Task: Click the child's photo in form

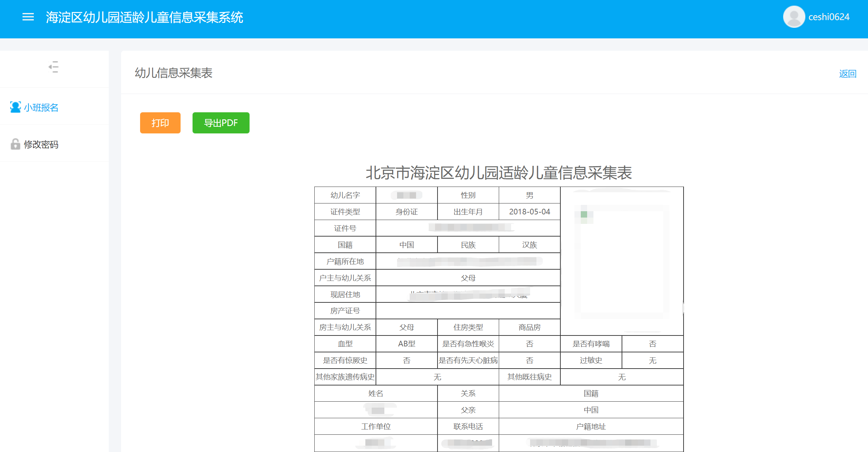Action: 622,261
